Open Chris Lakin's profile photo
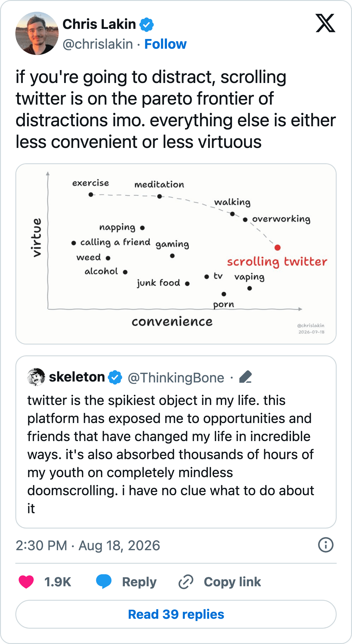This screenshot has height=644, width=352. (x=37, y=33)
